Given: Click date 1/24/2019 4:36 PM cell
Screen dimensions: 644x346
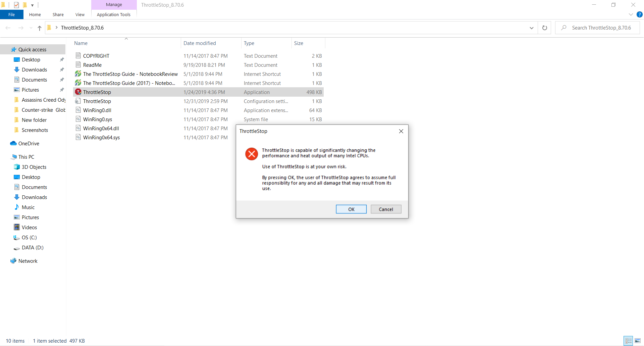Looking at the screenshot, I should [x=204, y=92].
